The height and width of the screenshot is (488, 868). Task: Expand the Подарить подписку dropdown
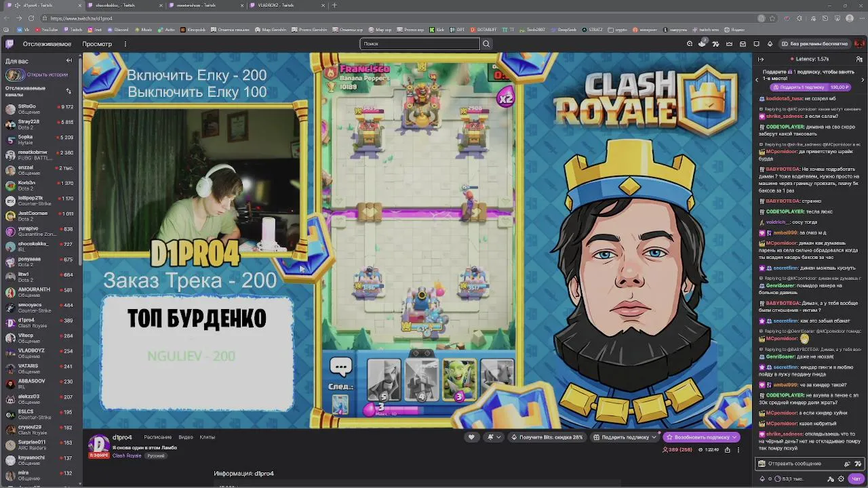point(654,437)
